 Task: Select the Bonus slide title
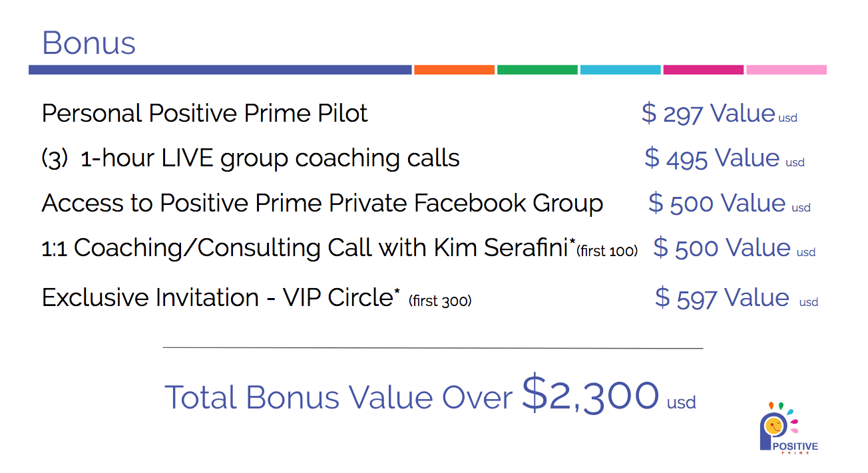89,43
